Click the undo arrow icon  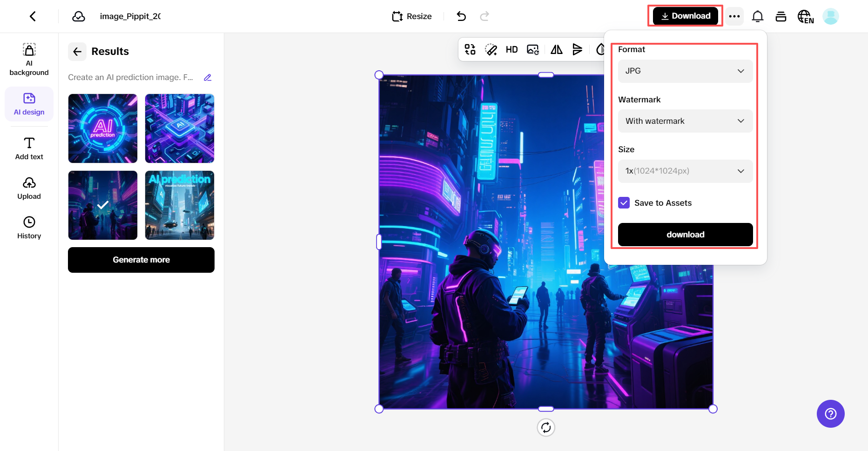(461, 16)
